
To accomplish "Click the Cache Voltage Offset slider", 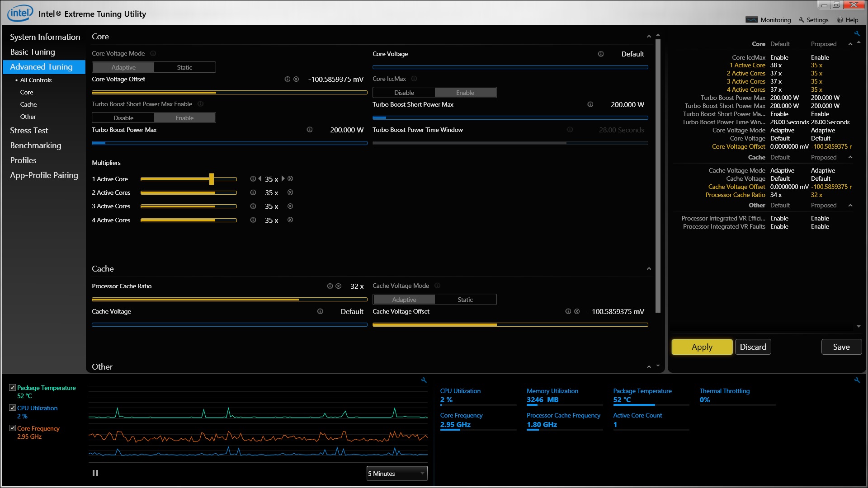I will point(510,325).
